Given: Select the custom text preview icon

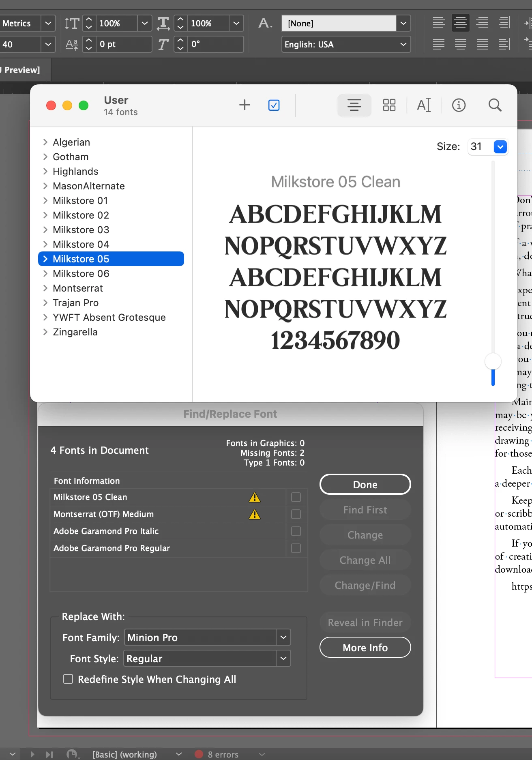Looking at the screenshot, I should [424, 105].
